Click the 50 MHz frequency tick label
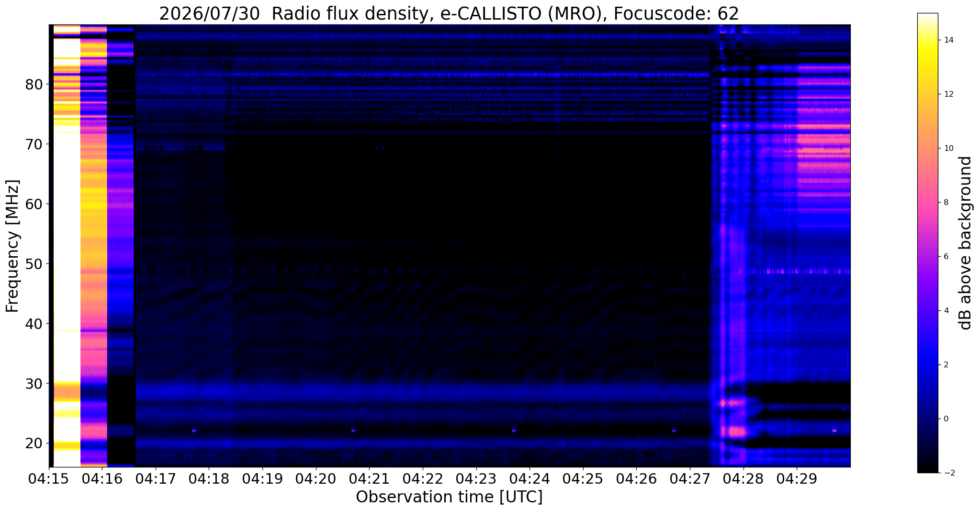This screenshot has width=980, height=511. pos(34,264)
